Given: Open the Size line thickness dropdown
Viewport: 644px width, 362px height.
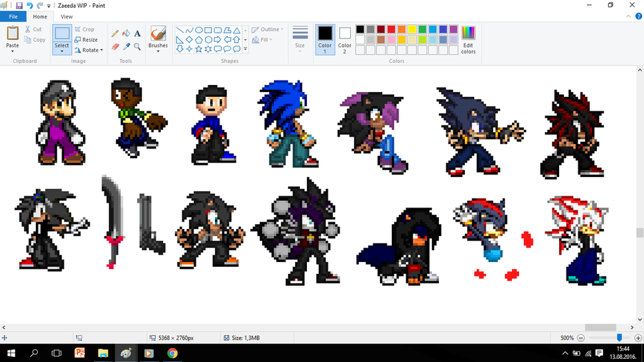Looking at the screenshot, I should click(x=300, y=39).
